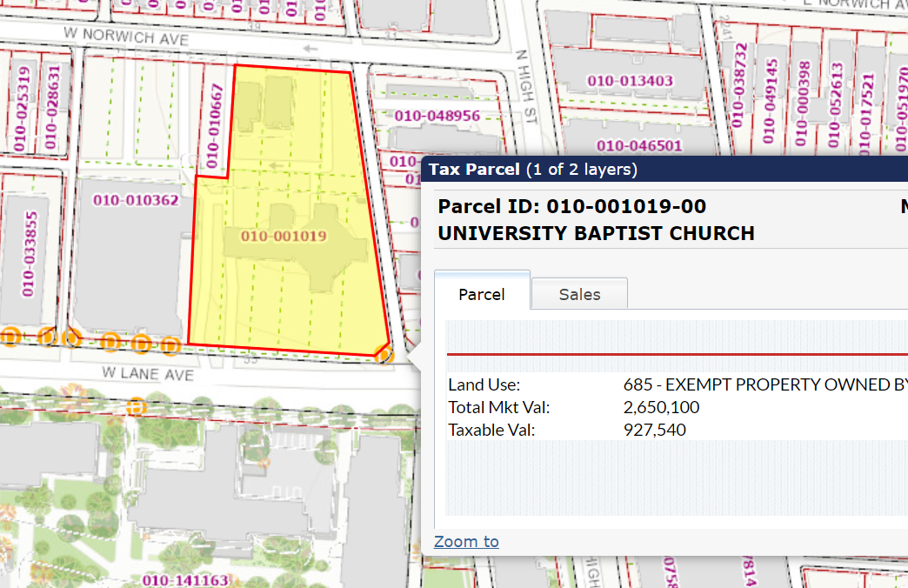Click parcel label 010-038732
908x588 pixels.
738,85
